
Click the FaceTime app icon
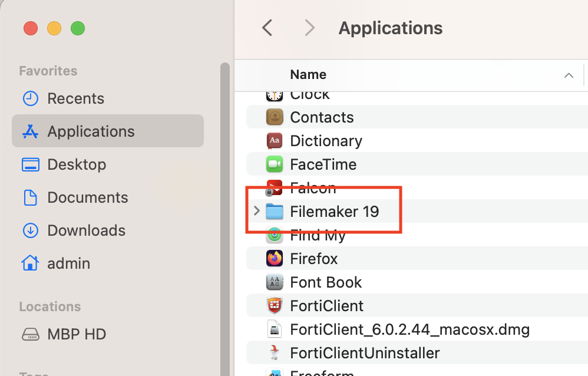[x=275, y=164]
